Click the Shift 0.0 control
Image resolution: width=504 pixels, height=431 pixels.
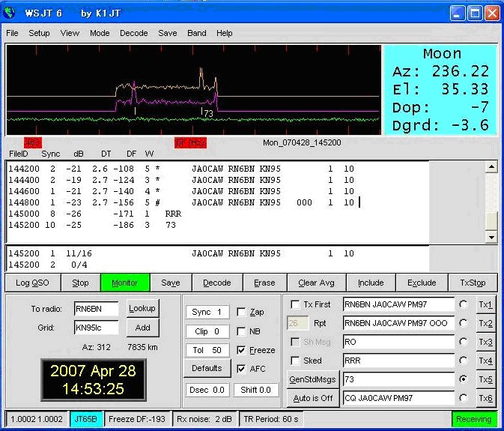[x=256, y=390]
